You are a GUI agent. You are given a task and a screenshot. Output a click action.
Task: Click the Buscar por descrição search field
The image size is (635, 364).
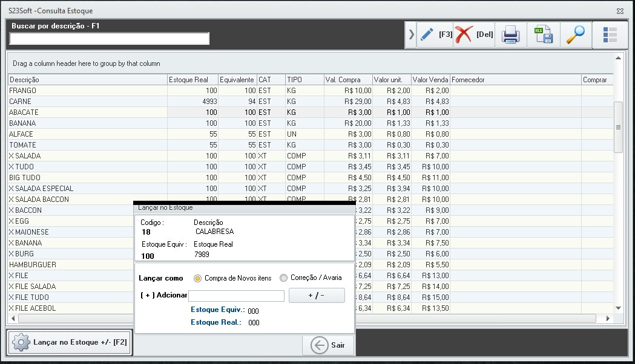(x=110, y=39)
